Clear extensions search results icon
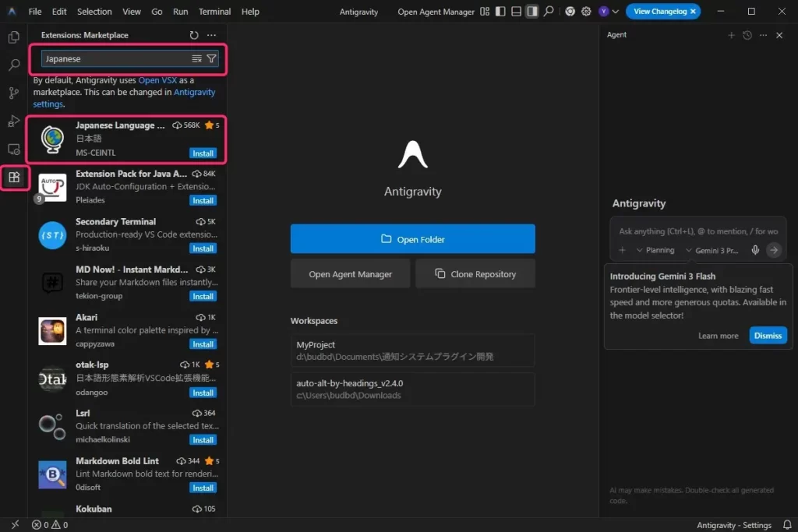This screenshot has height=532, width=798. click(196, 58)
